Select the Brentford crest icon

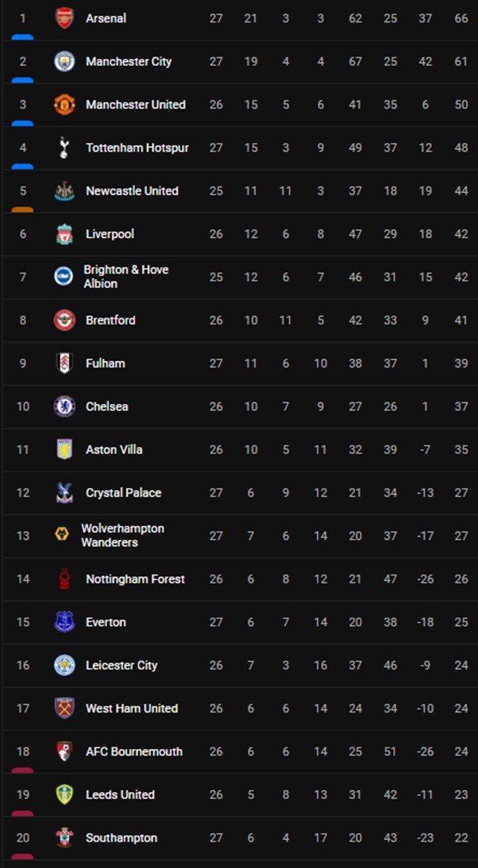(64, 320)
